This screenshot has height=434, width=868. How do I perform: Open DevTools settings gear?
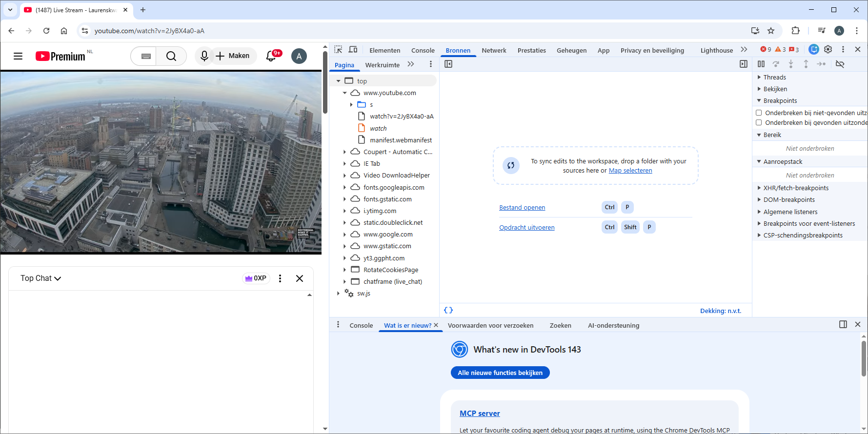[828, 49]
